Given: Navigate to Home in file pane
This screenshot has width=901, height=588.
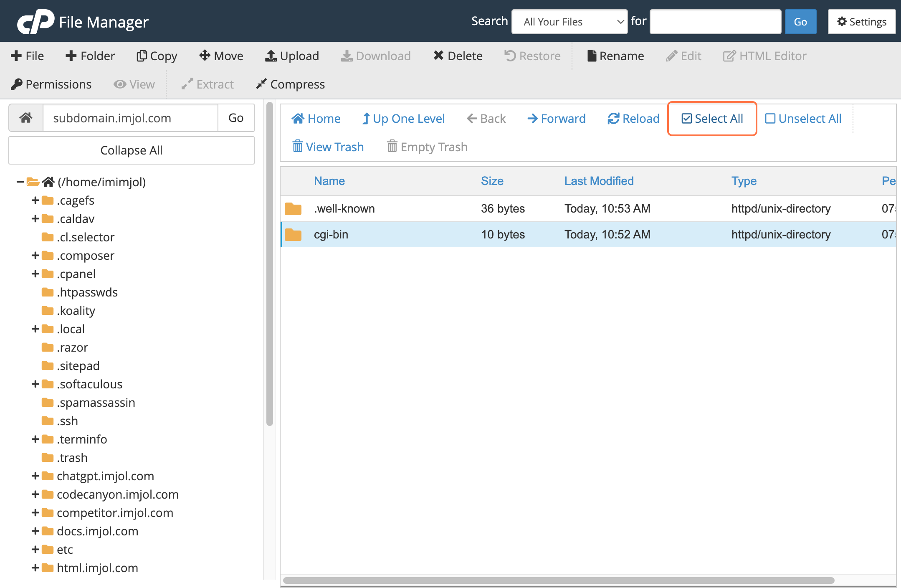Looking at the screenshot, I should click(x=316, y=119).
